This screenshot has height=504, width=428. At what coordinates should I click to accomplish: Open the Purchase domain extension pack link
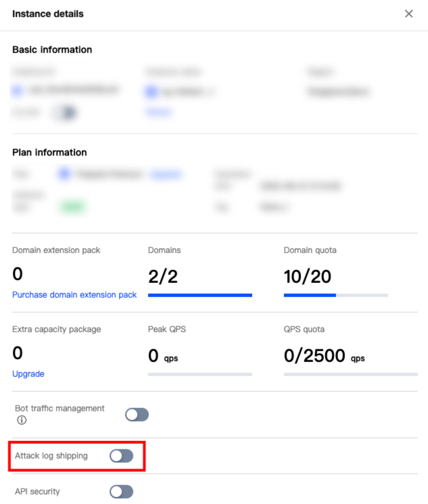tap(74, 295)
